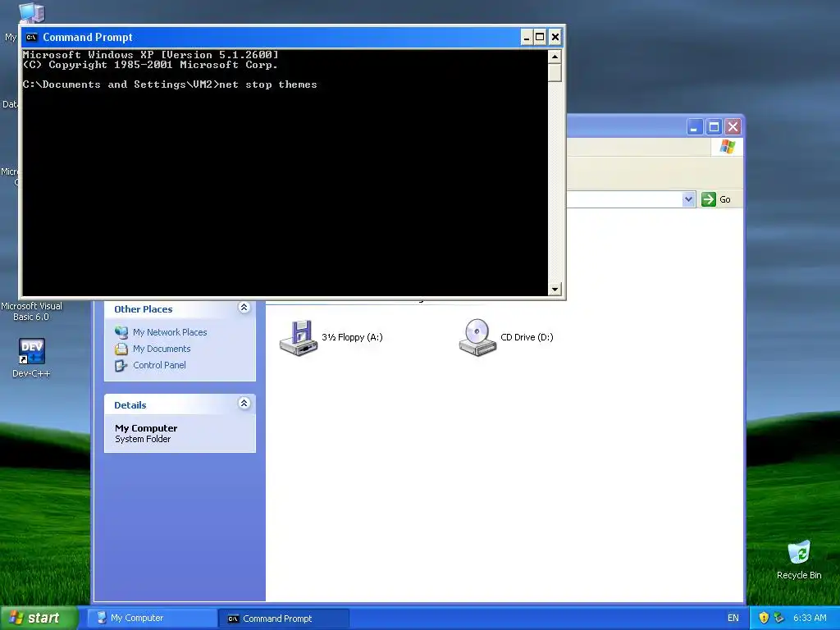Click My Computer text in Details panel

(x=146, y=428)
